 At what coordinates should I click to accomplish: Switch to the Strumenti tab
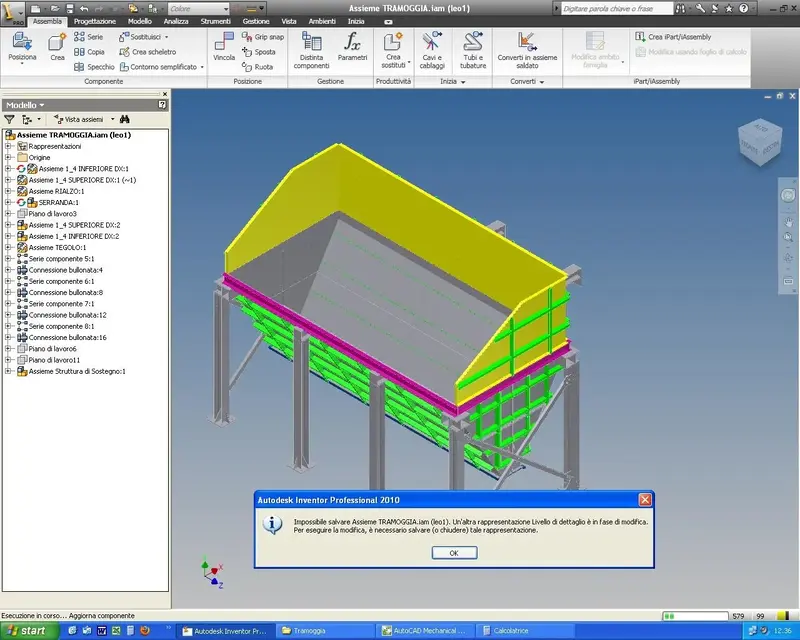pyautogui.click(x=215, y=21)
